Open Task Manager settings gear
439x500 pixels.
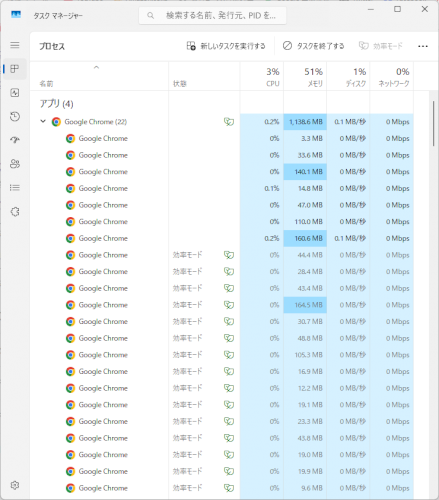[15, 485]
